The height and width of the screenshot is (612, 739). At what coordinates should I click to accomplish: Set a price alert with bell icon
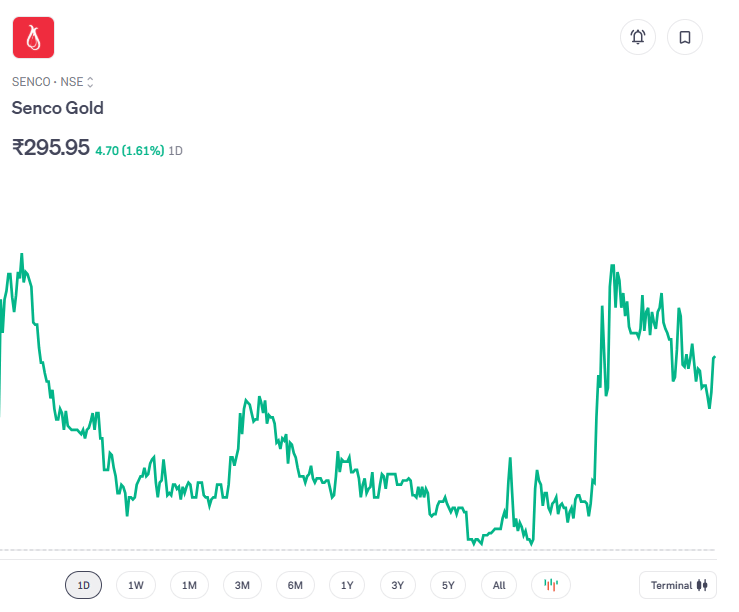tap(638, 37)
